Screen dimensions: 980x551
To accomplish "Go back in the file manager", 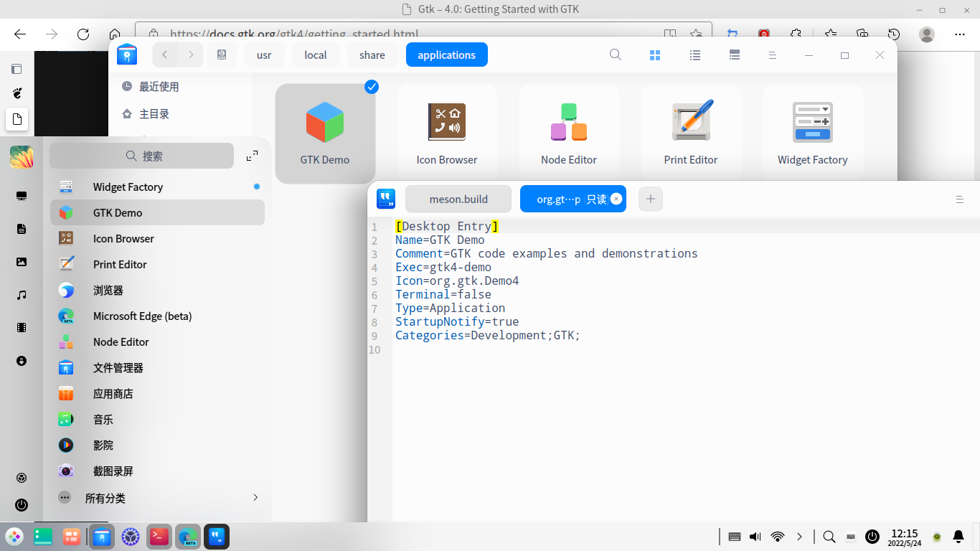I will click(165, 55).
